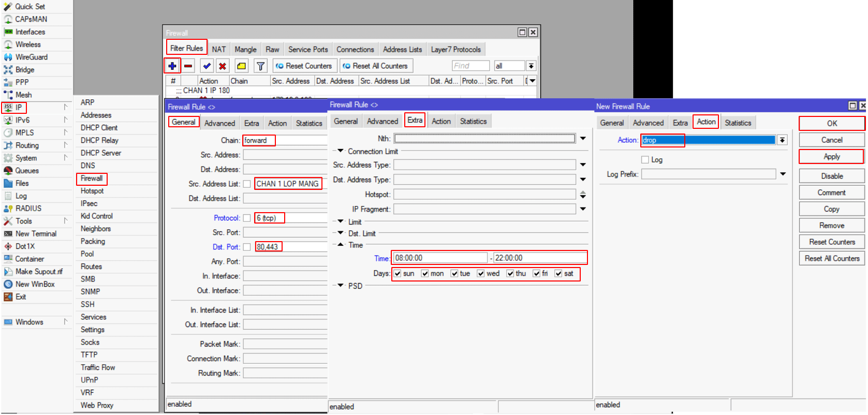
Task: Select Firewall in the IP submenu
Action: 92,178
